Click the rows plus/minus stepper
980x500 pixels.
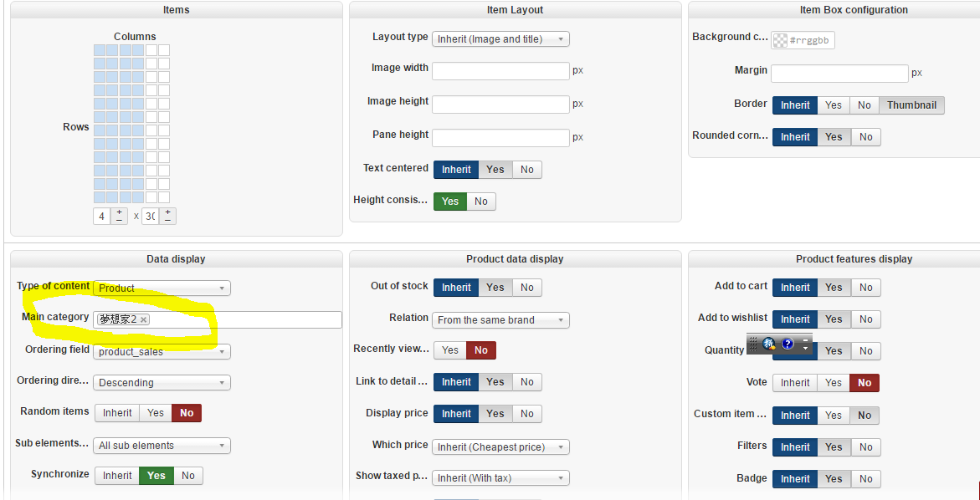[x=167, y=216]
